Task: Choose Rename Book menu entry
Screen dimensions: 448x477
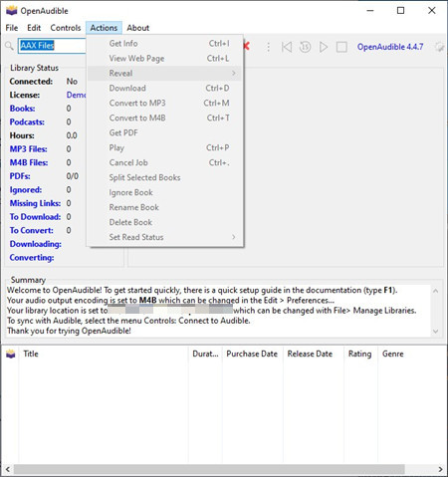Action: pyautogui.click(x=165, y=208)
